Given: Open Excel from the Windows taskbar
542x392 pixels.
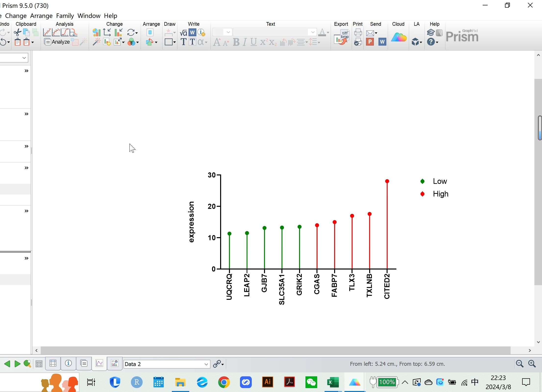Looking at the screenshot, I should tap(333, 382).
